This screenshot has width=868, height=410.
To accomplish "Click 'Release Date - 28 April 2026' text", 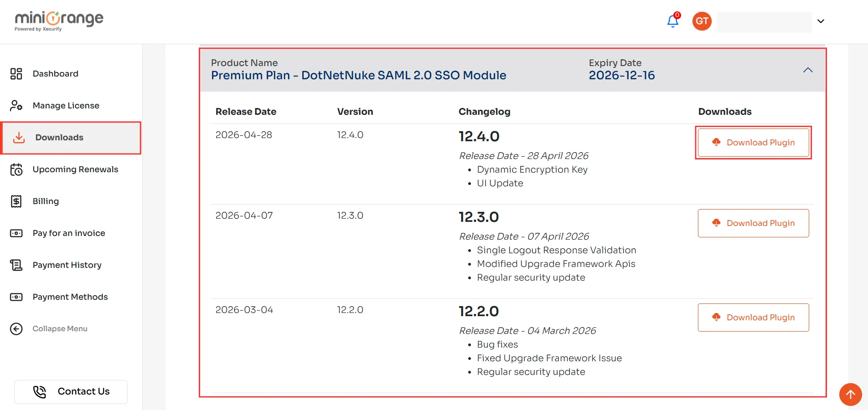I will click(524, 156).
